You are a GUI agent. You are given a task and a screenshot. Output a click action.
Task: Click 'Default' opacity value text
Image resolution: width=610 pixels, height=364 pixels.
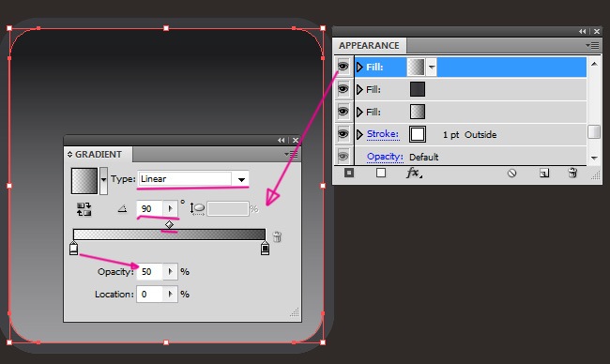(423, 157)
